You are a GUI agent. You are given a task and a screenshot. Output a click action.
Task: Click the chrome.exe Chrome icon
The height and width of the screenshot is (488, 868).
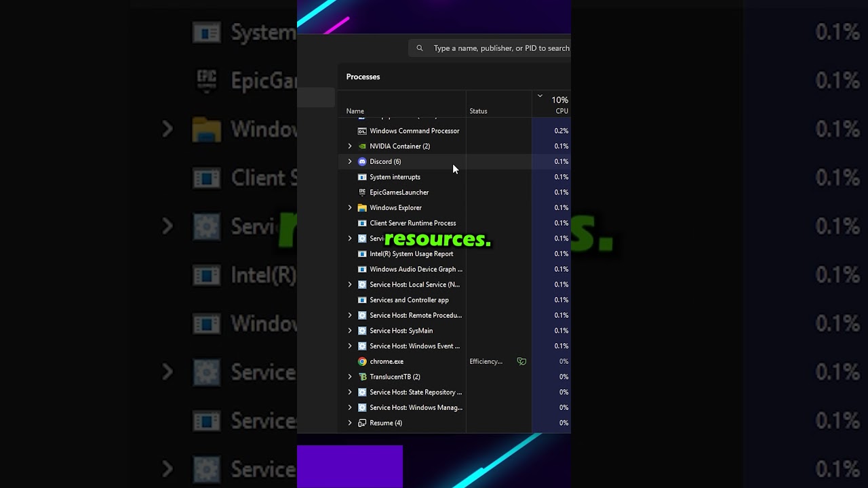[x=362, y=361]
